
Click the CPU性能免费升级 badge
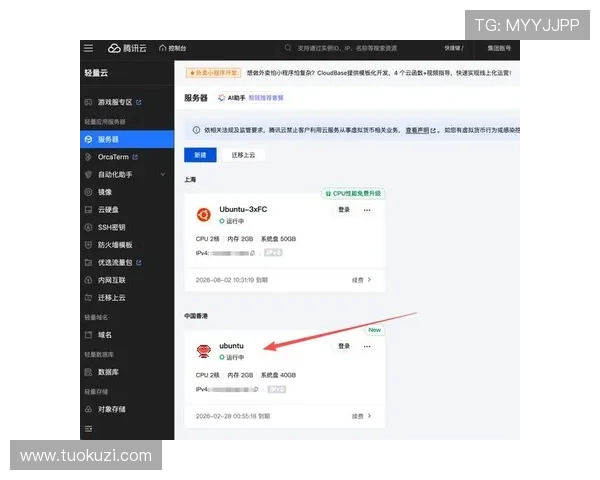pyautogui.click(x=353, y=193)
